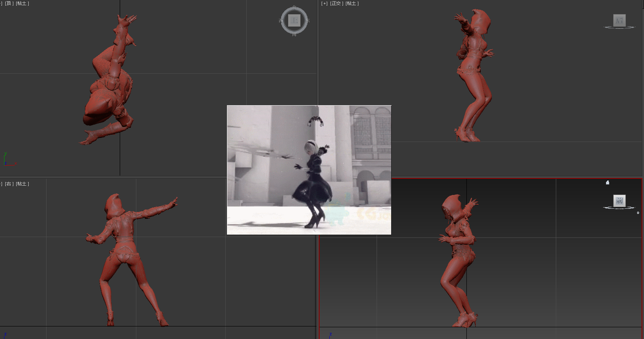Open the small ViewCube menu arrow beside 前 cube
The height and width of the screenshot is (339, 644).
(638, 213)
